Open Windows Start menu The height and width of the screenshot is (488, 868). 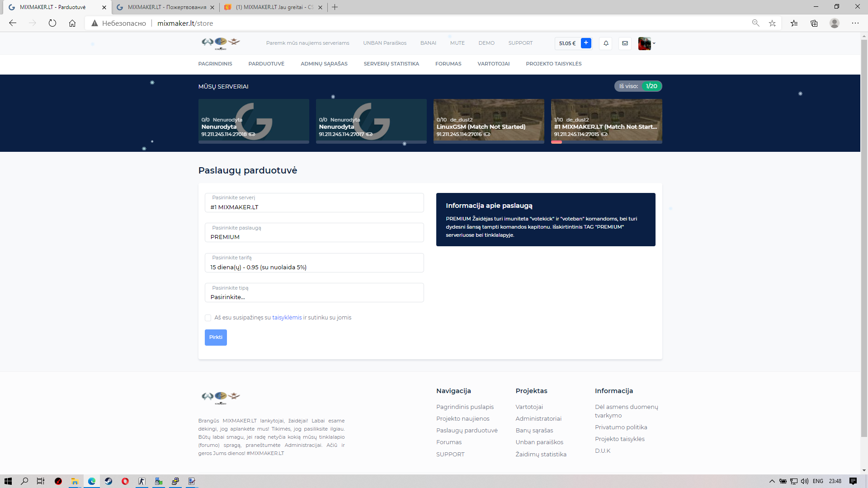click(8, 481)
